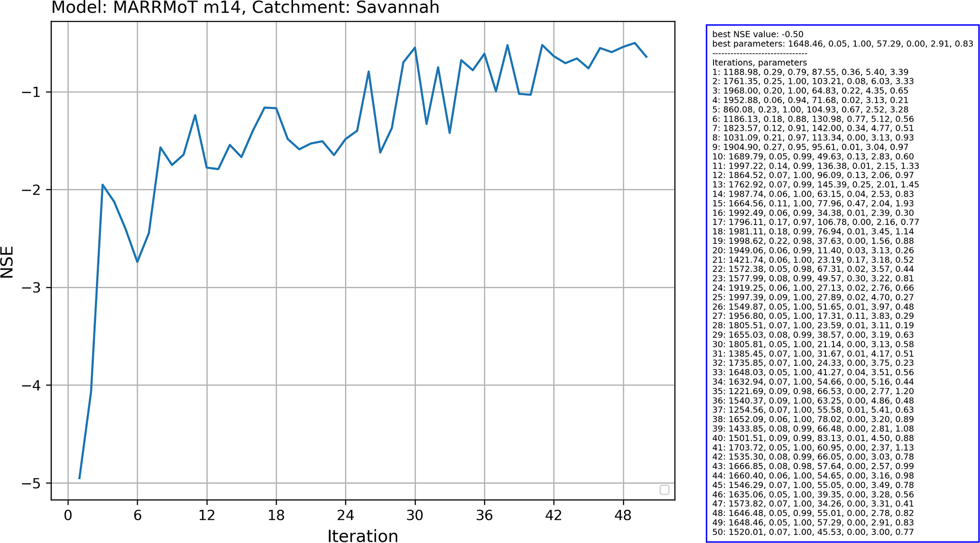Select iteration 25 parameter row
Viewport: 980px width, 543px height.
tap(813, 297)
